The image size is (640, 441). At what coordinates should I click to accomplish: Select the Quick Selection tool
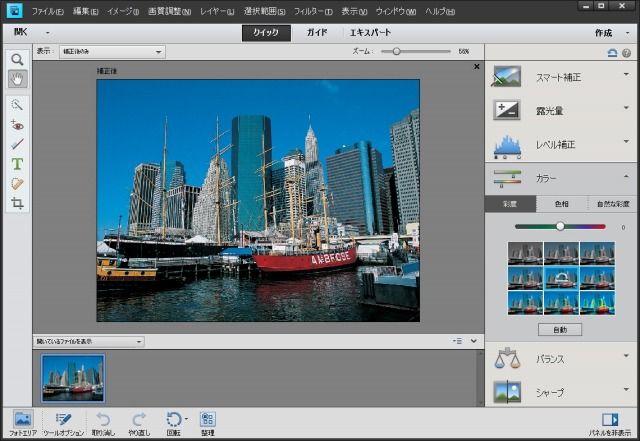(17, 105)
